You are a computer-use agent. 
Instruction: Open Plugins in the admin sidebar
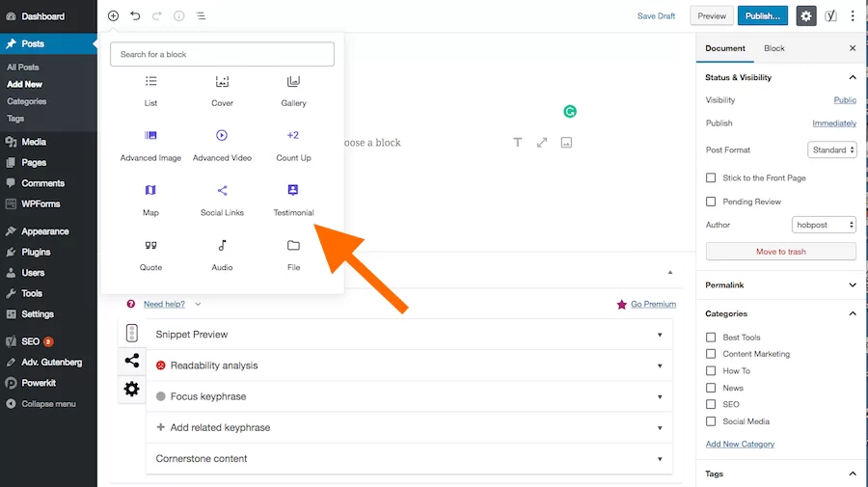click(36, 252)
